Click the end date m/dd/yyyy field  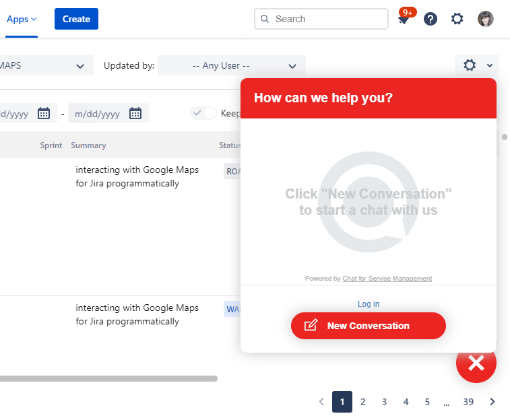(108, 113)
